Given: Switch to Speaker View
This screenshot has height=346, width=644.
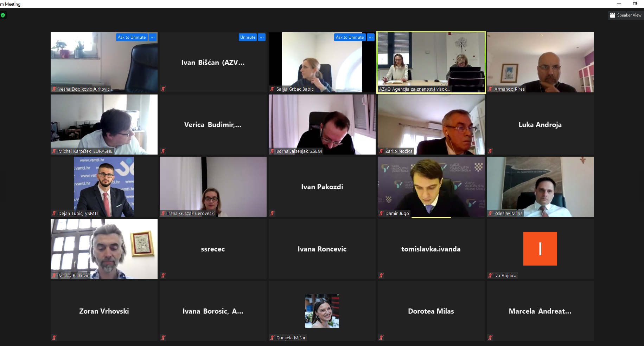Looking at the screenshot, I should click(626, 15).
